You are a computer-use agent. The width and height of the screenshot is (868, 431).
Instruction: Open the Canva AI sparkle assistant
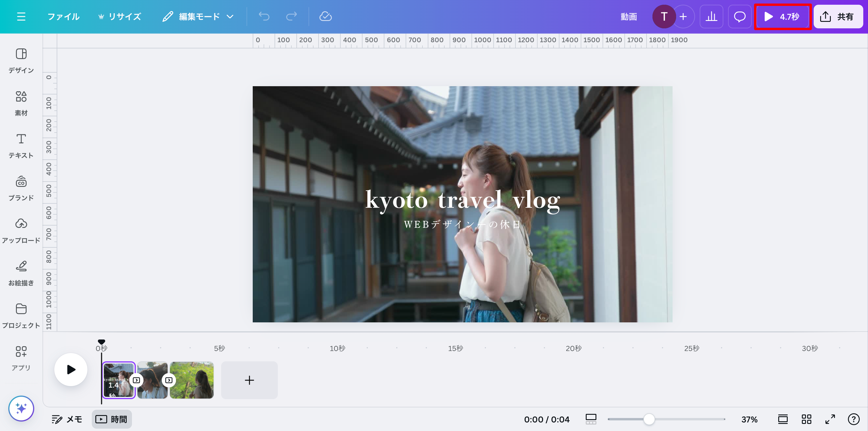click(21, 409)
